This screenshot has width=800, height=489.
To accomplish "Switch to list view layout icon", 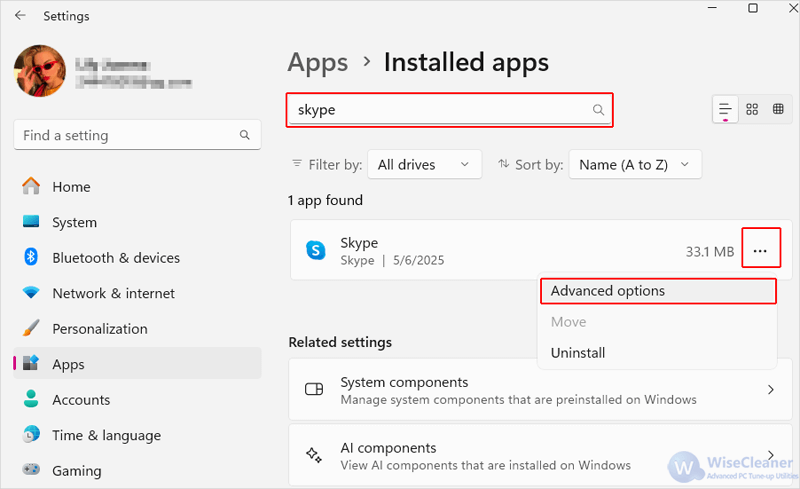I will [x=725, y=109].
